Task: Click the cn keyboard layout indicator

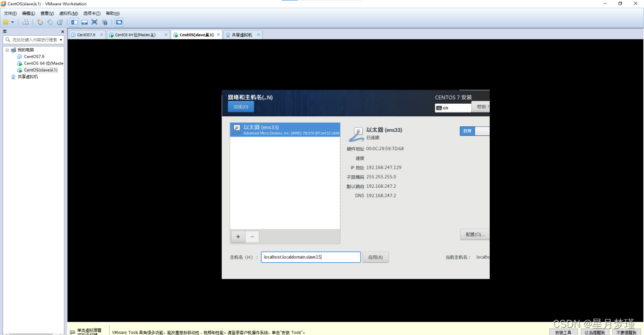Action: point(453,108)
